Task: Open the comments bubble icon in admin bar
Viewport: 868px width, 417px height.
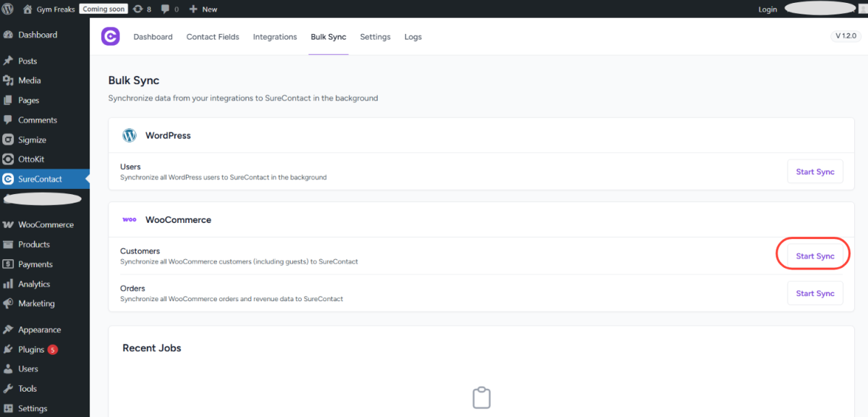Action: pos(166,9)
